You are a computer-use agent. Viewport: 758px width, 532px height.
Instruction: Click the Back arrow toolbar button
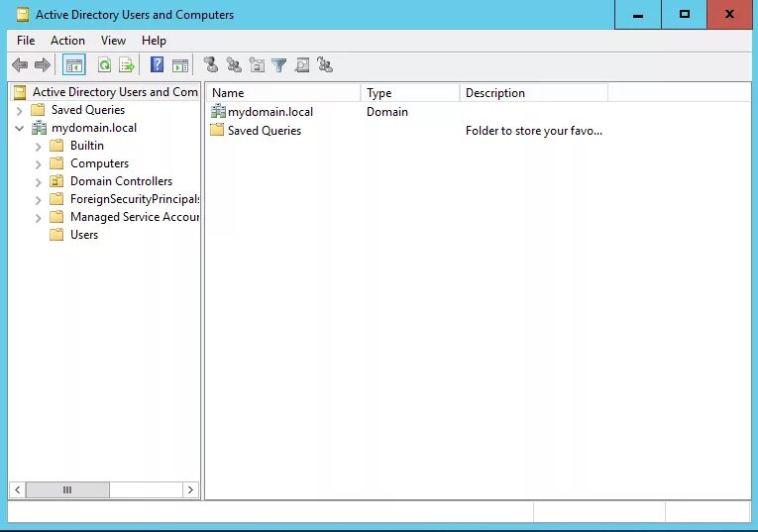(x=20, y=64)
